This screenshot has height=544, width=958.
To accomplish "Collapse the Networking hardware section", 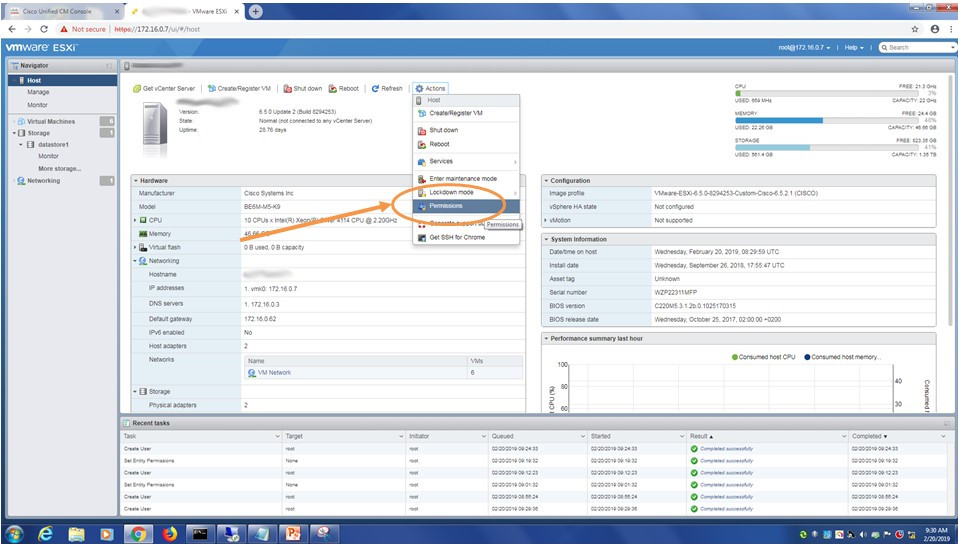I will pos(136,261).
